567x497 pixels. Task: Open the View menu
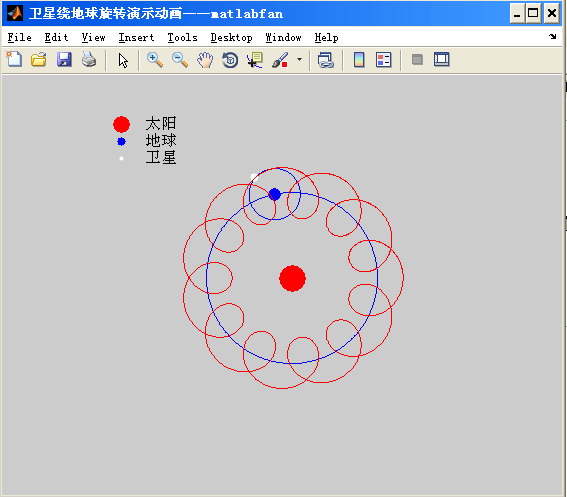click(x=93, y=37)
